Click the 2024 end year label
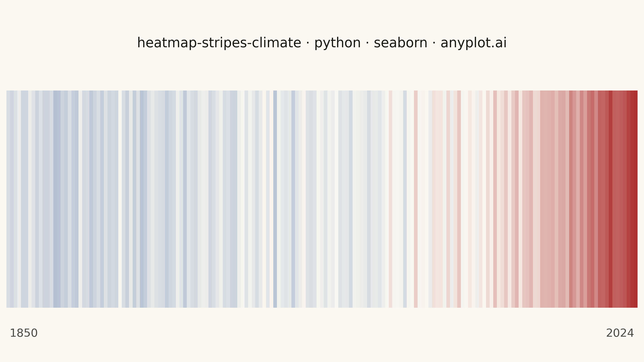Screen dimensions: 644x362 [x=620, y=333]
